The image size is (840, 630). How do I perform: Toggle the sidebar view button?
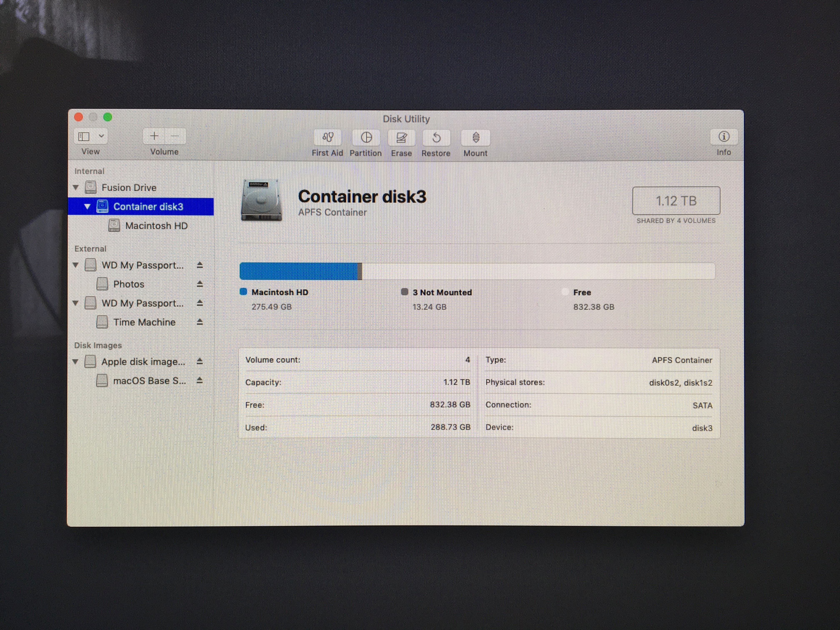[x=84, y=136]
